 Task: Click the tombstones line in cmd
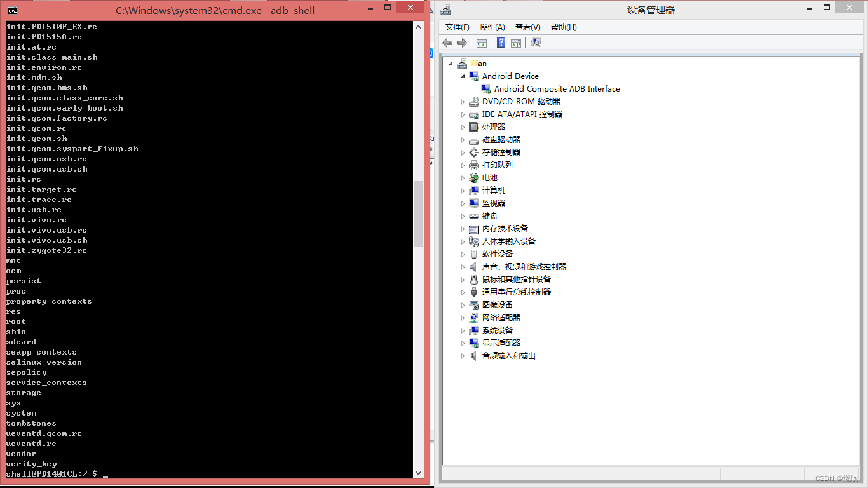(x=31, y=423)
